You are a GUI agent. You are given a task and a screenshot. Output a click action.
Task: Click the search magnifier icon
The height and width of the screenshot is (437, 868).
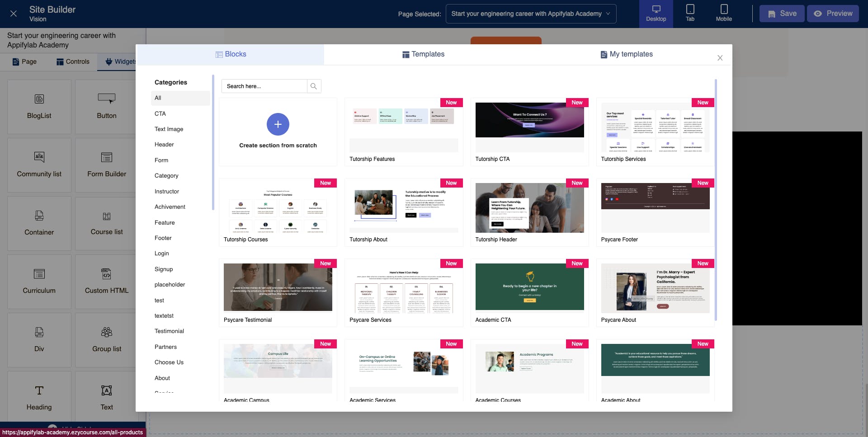point(314,86)
